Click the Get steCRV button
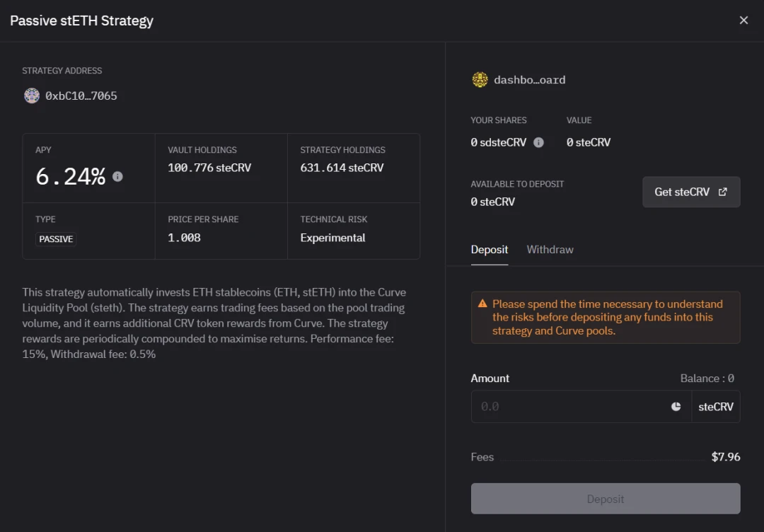This screenshot has height=532, width=764. click(691, 192)
